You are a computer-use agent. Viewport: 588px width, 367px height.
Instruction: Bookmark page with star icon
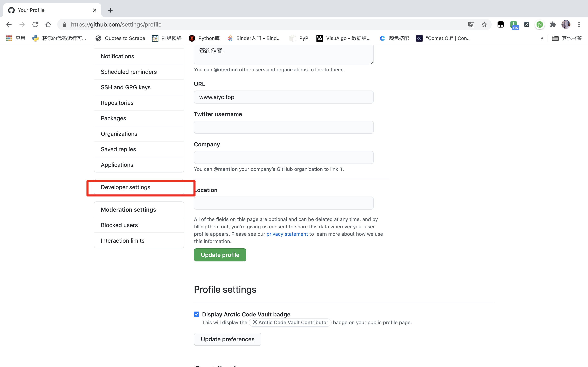point(484,24)
